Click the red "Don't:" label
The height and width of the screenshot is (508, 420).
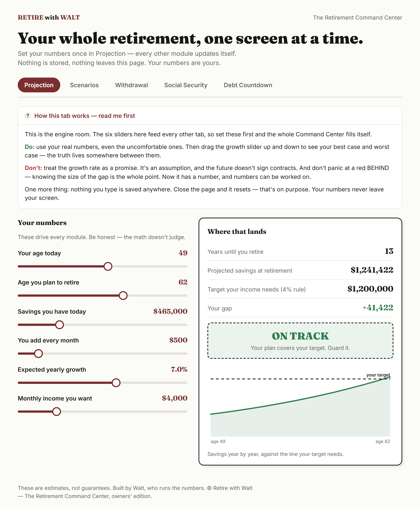[x=33, y=168]
